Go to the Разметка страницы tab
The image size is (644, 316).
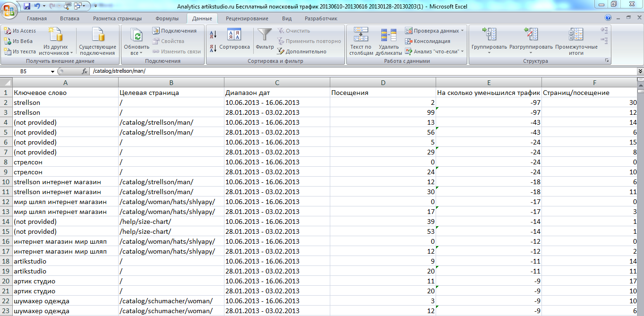(117, 18)
